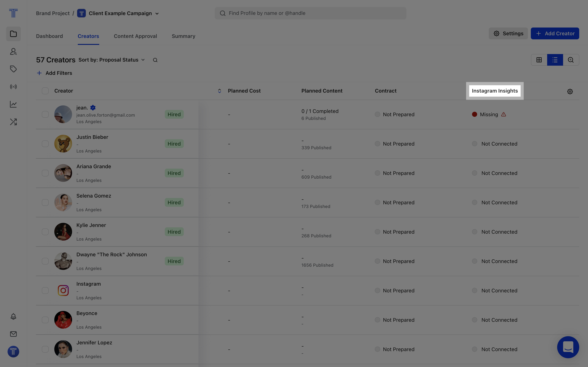Click the tag icon in sidebar

13,69
